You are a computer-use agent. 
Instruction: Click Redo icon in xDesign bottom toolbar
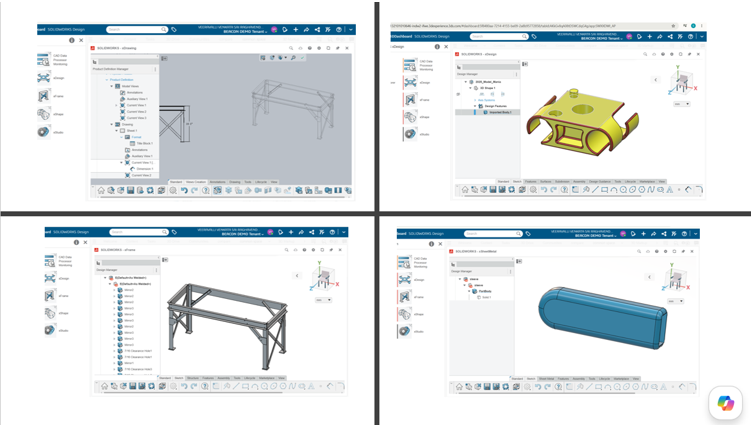[553, 190]
